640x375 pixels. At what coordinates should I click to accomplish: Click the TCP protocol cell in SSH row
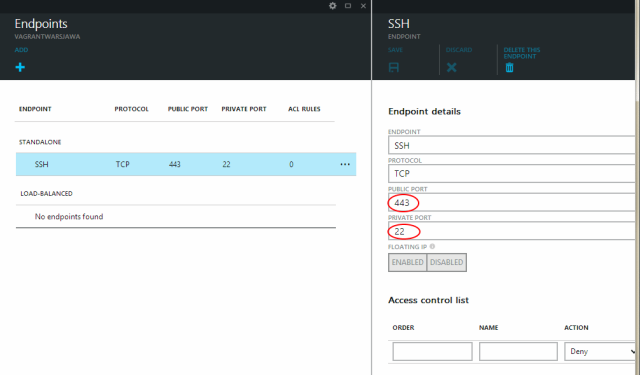[122, 164]
